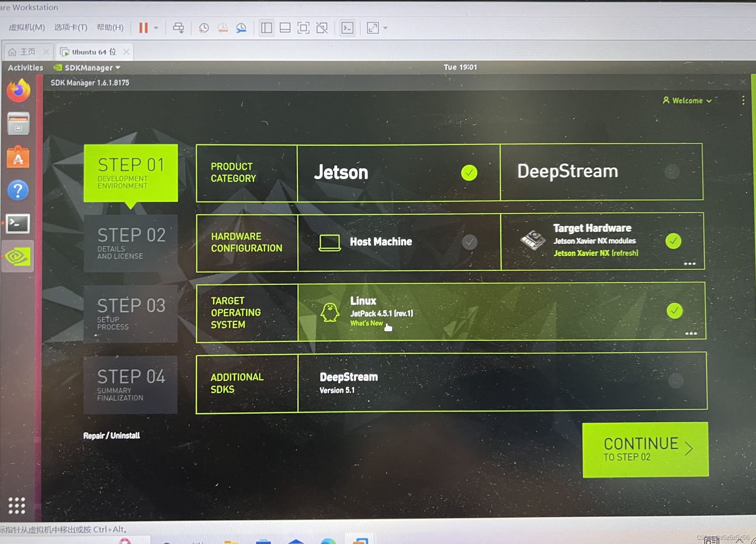This screenshot has height=544, width=756.
Task: Enter full screen mode icon in VMware
Action: [304, 28]
